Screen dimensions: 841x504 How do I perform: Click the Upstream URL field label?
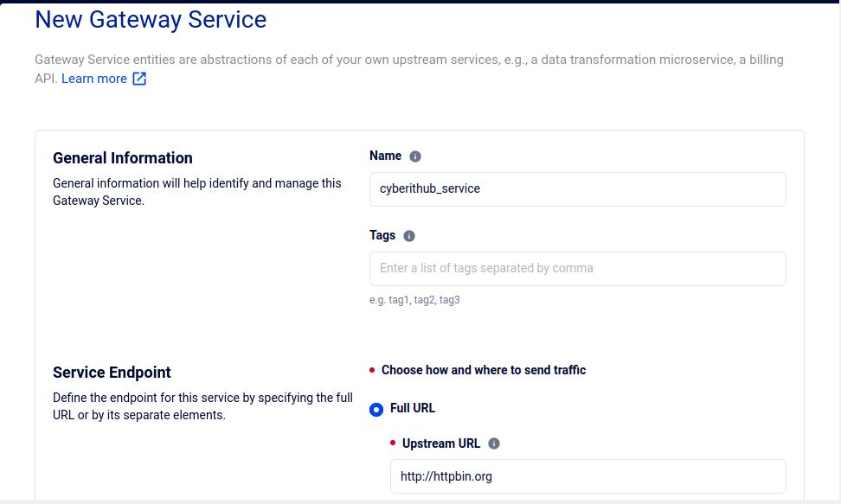441,443
